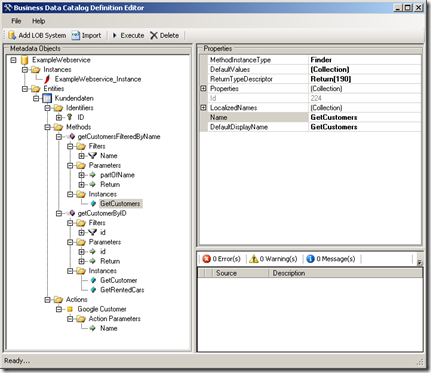The image size is (431, 373).
Task: Toggle the 0 Warning(s) filter button
Action: click(x=273, y=259)
